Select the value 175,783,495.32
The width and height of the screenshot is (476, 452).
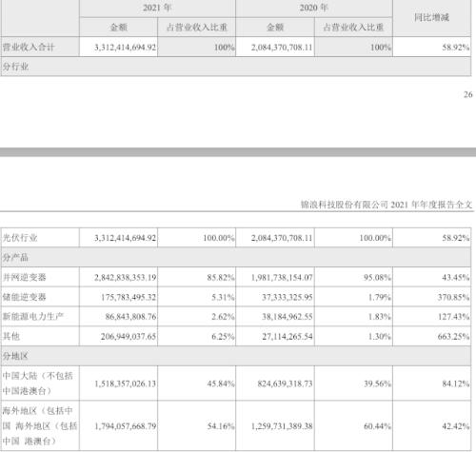(129, 297)
